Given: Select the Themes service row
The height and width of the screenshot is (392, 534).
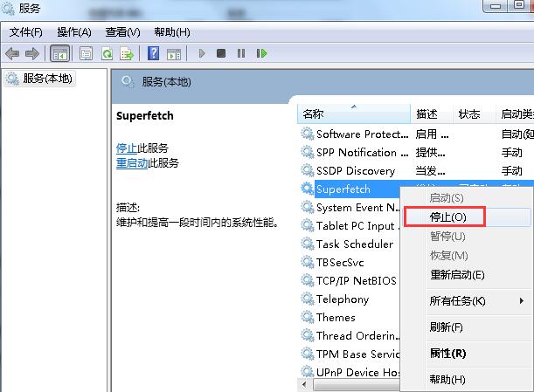Looking at the screenshot, I should pos(350,318).
